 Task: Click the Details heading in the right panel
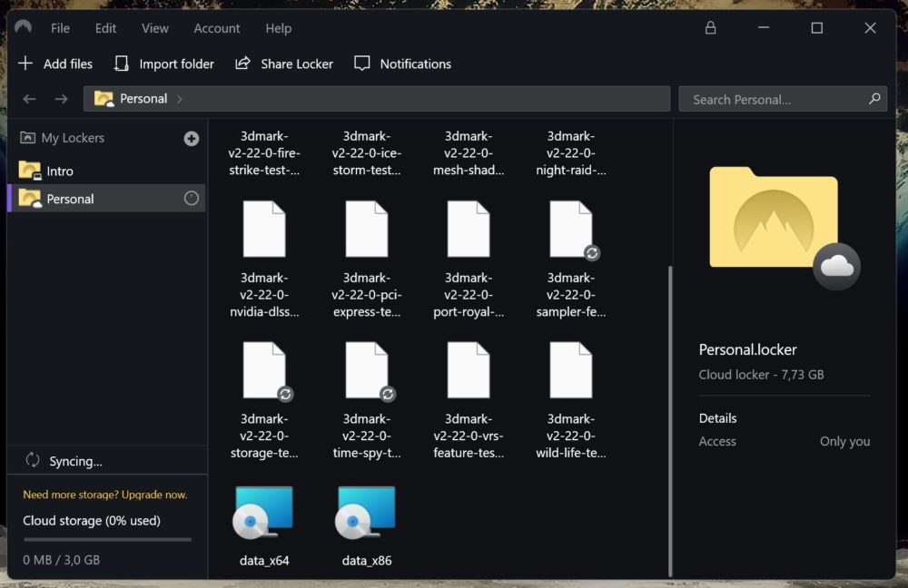coord(717,417)
